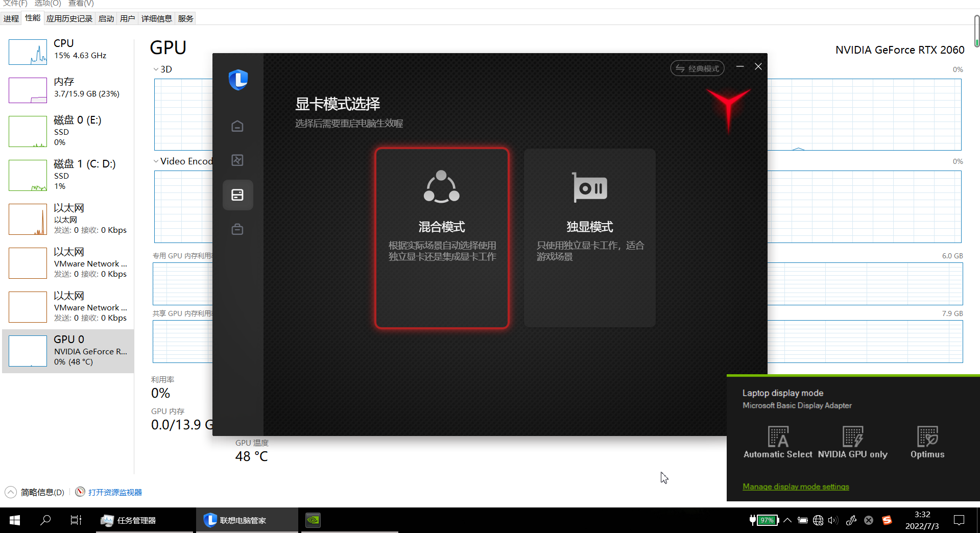980x533 pixels.
Task: Choose NVIDIA GPU only display mode
Action: tap(853, 442)
